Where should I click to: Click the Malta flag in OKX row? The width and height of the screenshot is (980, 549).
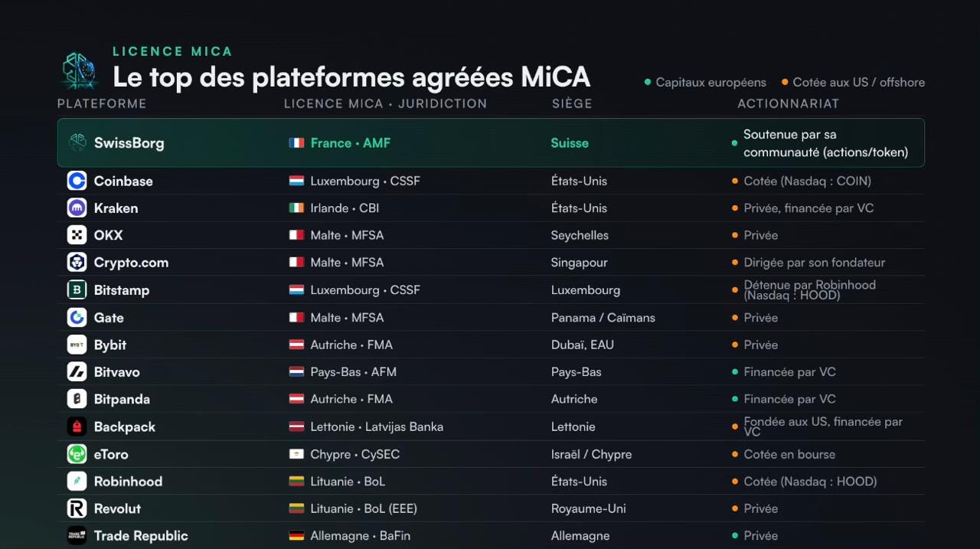296,235
